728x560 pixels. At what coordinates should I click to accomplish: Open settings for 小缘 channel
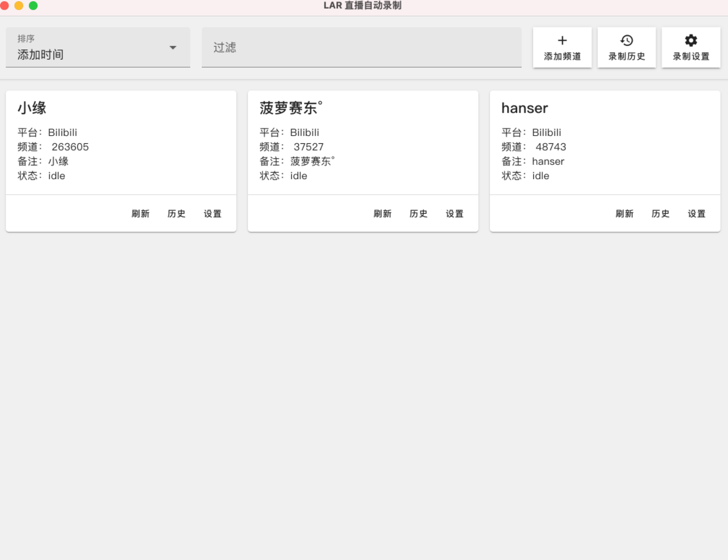[x=213, y=214]
